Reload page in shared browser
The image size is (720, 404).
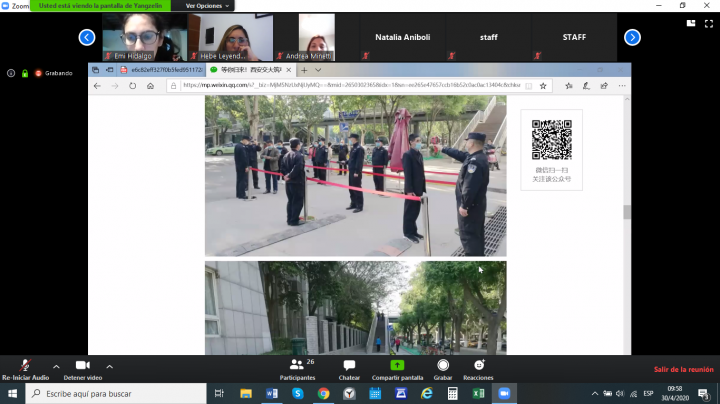pyautogui.click(x=132, y=86)
